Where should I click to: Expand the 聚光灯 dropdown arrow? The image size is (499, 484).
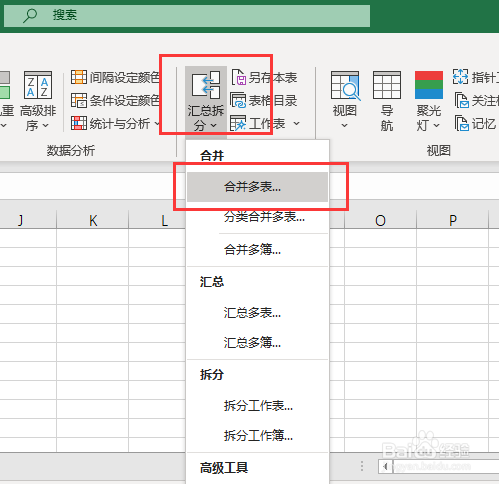(437, 126)
